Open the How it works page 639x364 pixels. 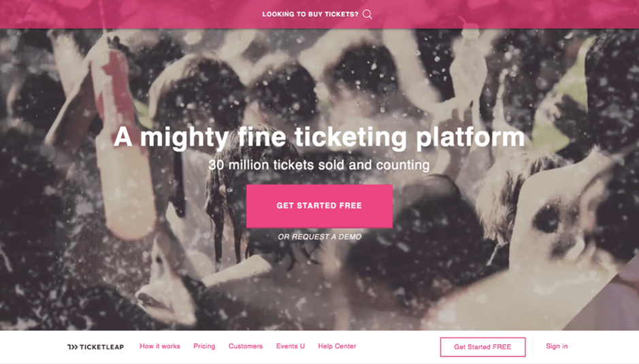pos(160,346)
